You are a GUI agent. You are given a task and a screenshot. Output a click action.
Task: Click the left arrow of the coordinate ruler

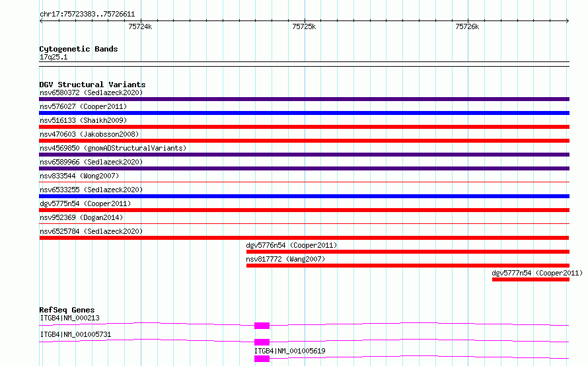[x=41, y=21]
